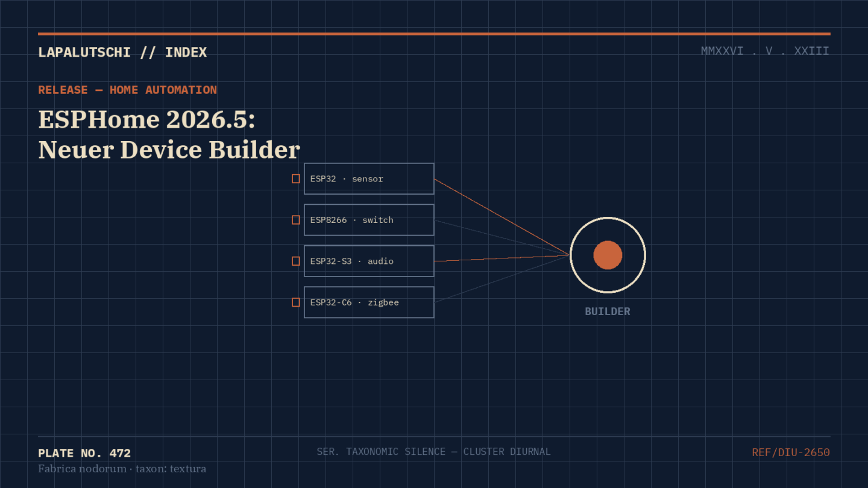Screen dimensions: 868x488
Task: Click the date 'MMXXVI . V . XXIII'
Action: click(x=765, y=51)
